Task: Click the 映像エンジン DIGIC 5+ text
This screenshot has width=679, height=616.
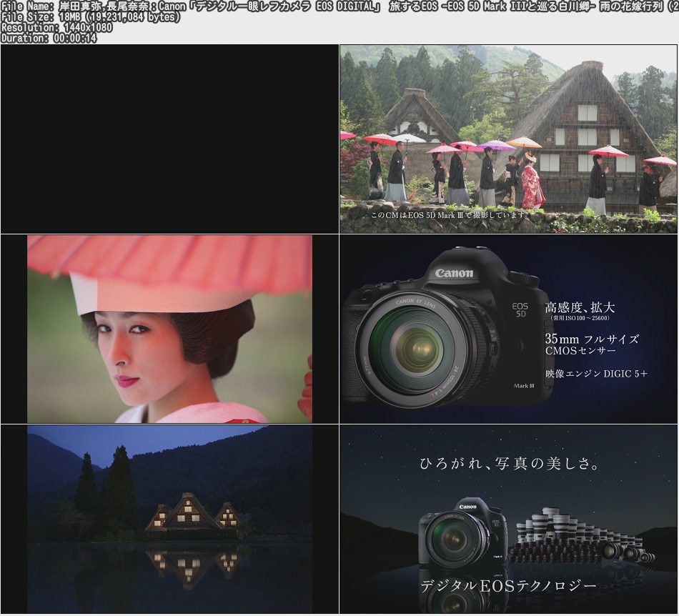Action: point(596,374)
